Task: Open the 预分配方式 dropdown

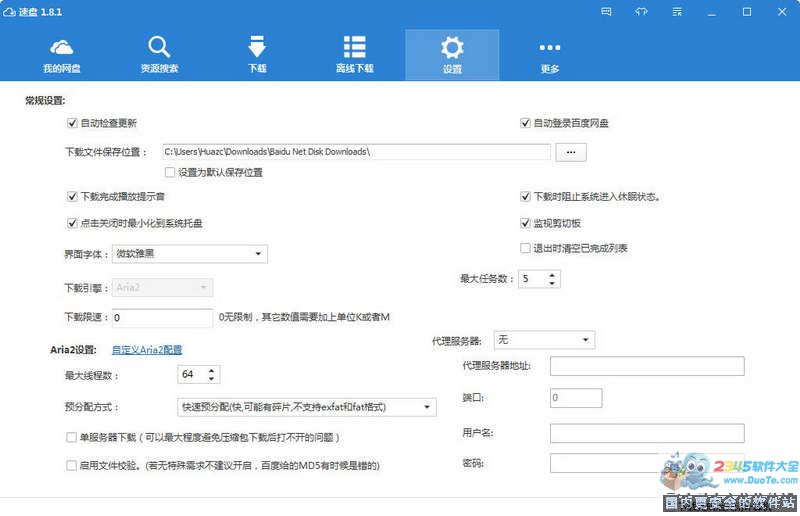Action: pyautogui.click(x=307, y=407)
